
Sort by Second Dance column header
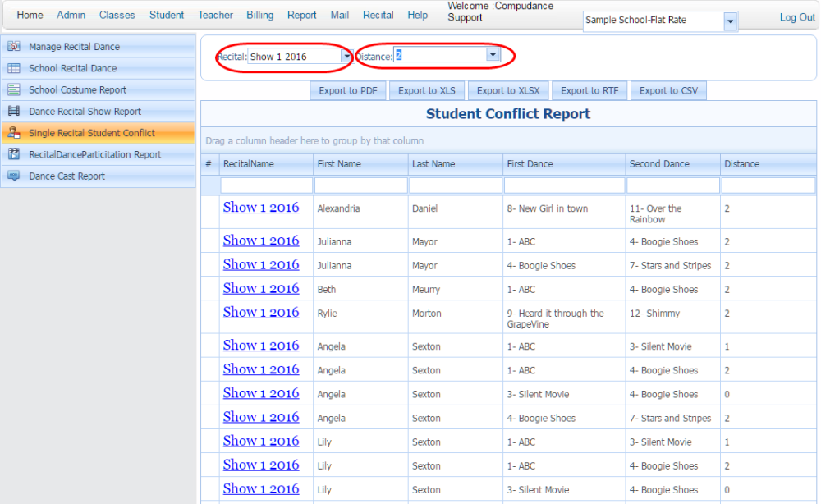[x=673, y=164]
